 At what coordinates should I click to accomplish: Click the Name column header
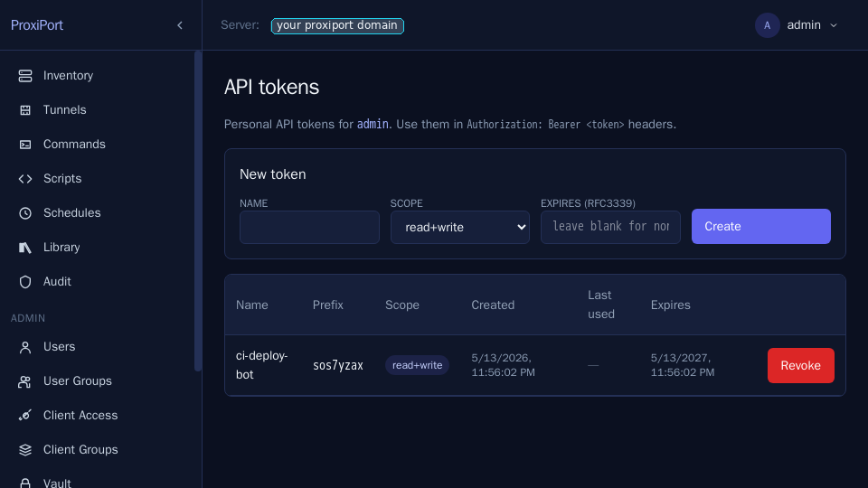click(252, 305)
